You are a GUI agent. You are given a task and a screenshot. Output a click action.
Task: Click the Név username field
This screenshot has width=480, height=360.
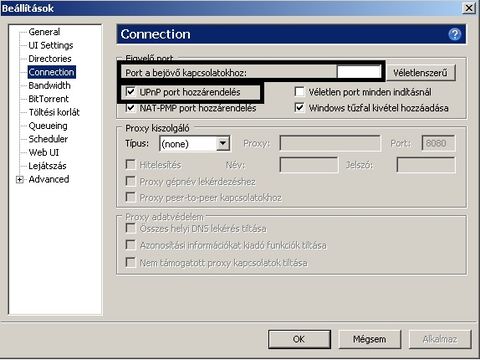coord(309,165)
